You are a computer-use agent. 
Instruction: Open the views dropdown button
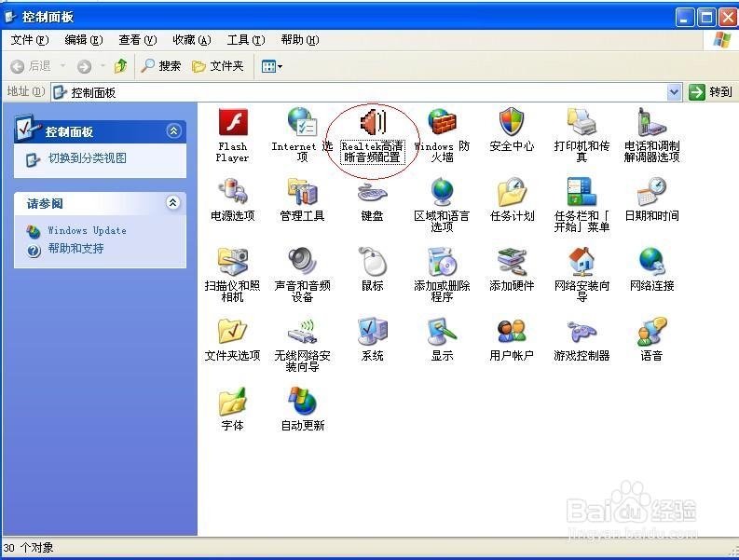(x=272, y=66)
